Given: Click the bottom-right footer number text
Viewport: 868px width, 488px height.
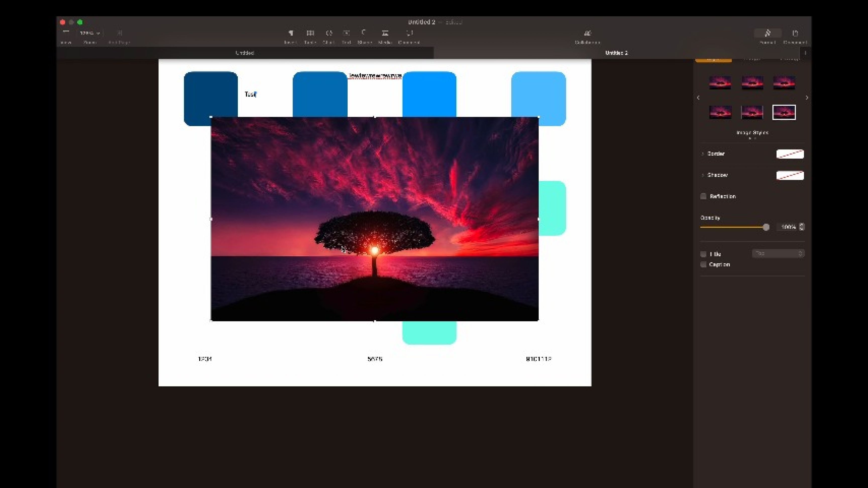Looking at the screenshot, I should click(x=538, y=359).
